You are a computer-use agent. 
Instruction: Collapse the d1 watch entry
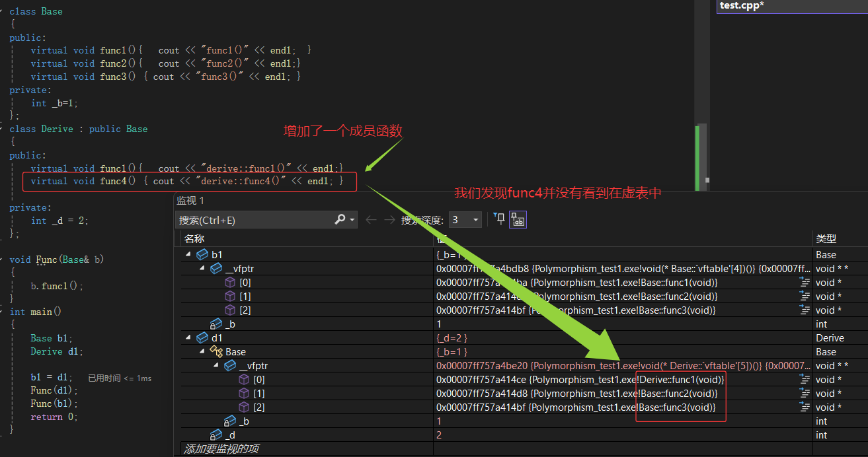(188, 338)
